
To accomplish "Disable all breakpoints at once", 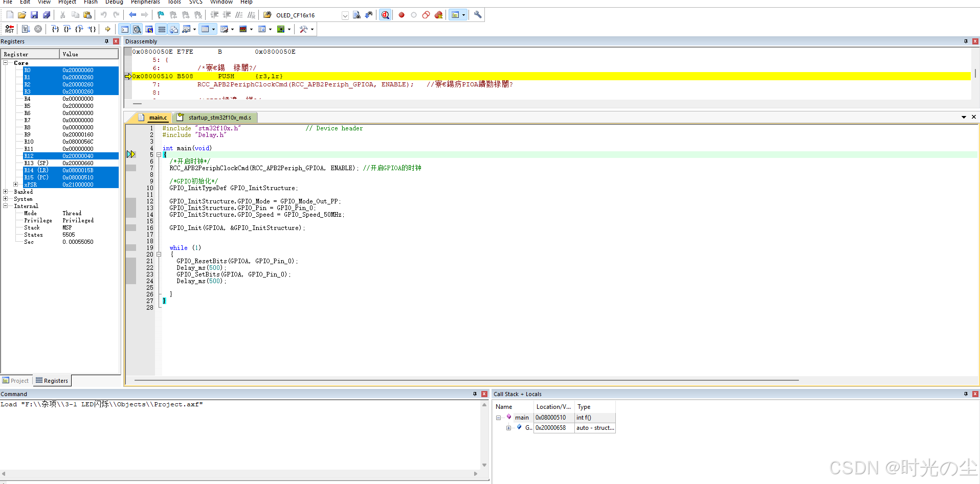I will (426, 15).
